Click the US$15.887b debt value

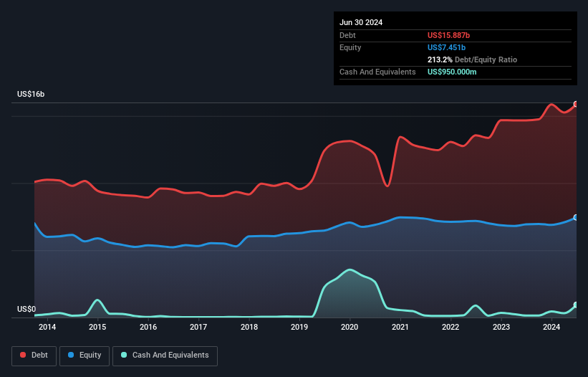448,35
